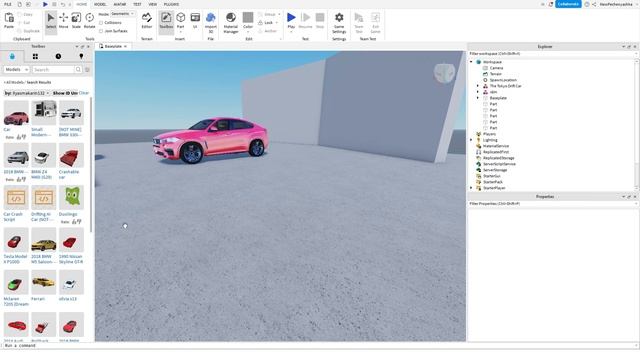Viewport: 640px width, 360px height.
Task: Select ReplicatedStorage in the Explorer
Action: point(499,158)
